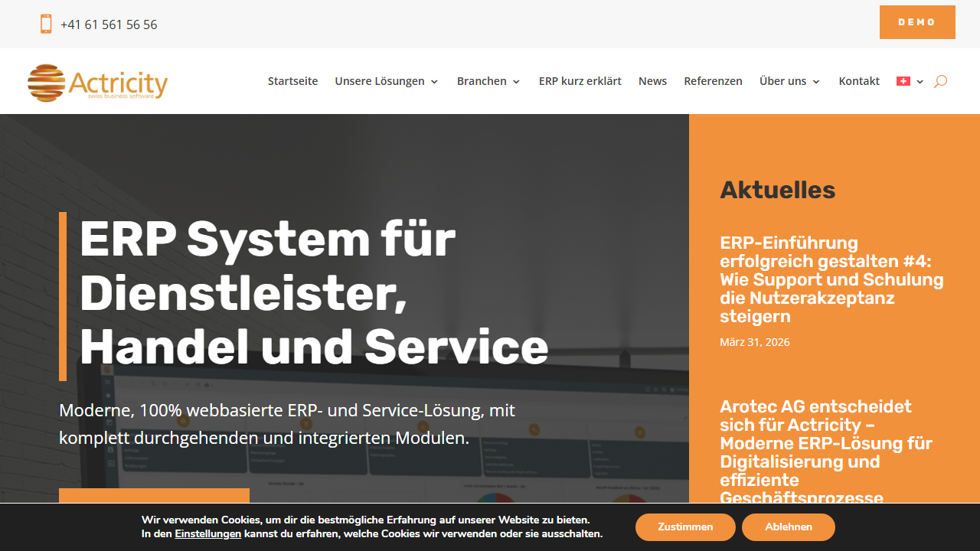Open the search magnifier icon
980x551 pixels.
tap(940, 81)
